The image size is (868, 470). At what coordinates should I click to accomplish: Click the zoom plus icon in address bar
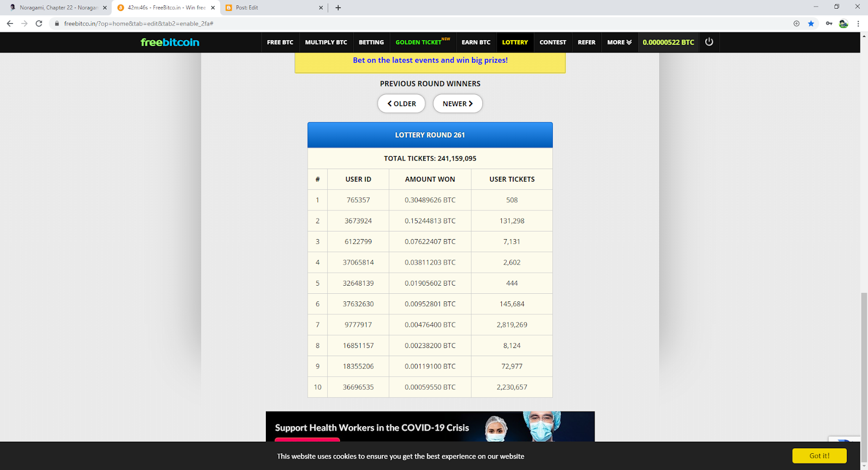point(796,23)
